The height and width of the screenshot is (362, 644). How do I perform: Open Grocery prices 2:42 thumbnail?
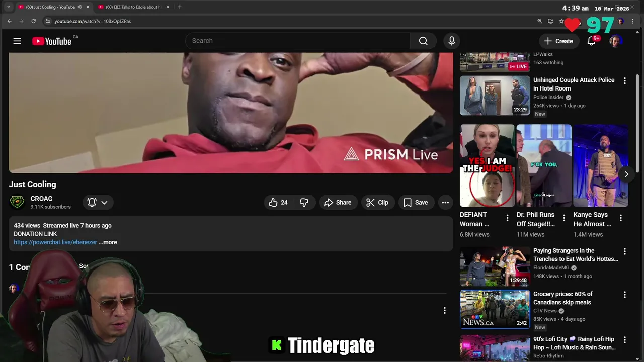(495, 309)
